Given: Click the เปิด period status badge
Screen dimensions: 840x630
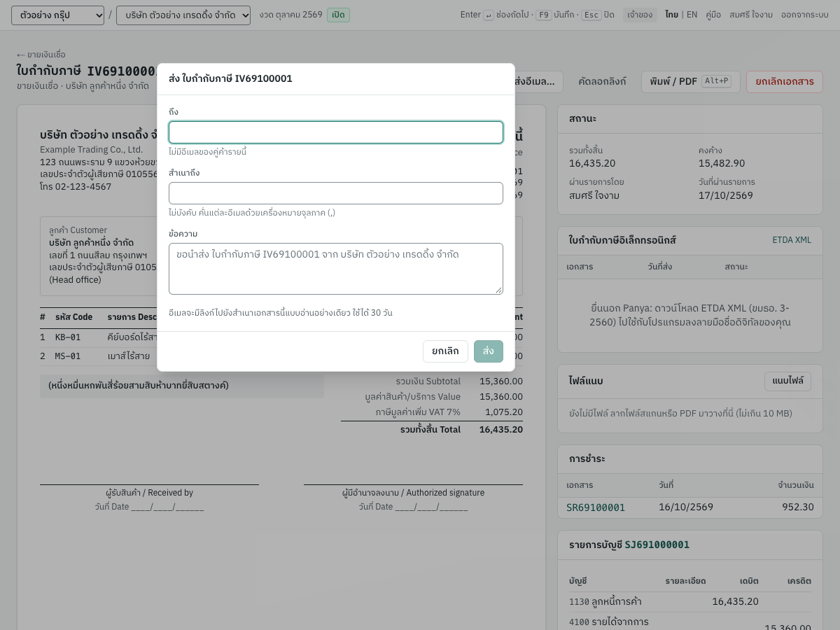Looking at the screenshot, I should coord(338,15).
